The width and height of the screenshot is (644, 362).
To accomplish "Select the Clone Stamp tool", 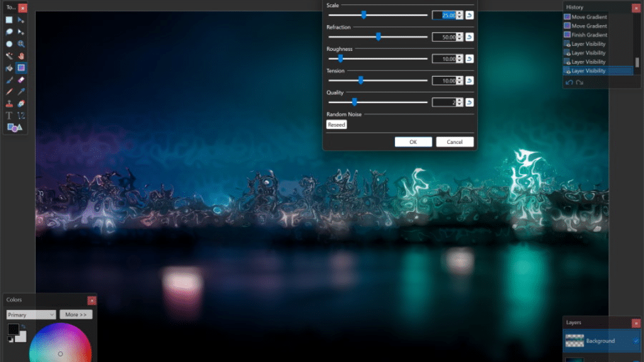I will 9,104.
